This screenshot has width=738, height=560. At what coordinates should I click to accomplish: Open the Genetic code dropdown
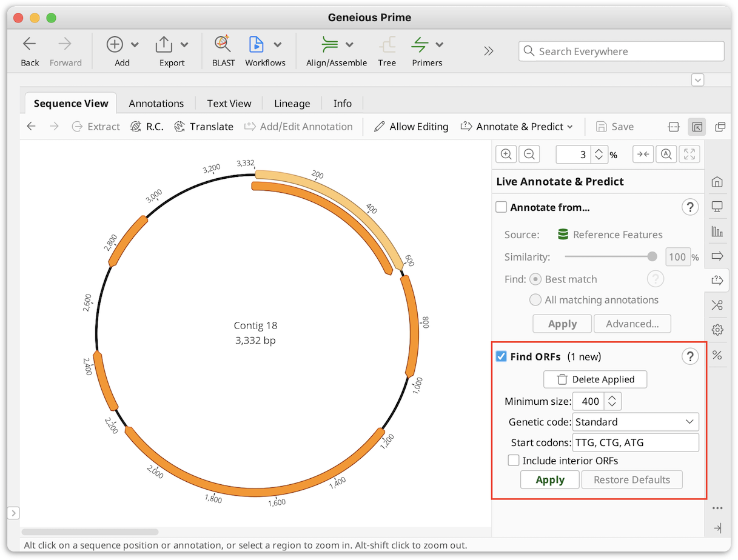click(x=636, y=422)
